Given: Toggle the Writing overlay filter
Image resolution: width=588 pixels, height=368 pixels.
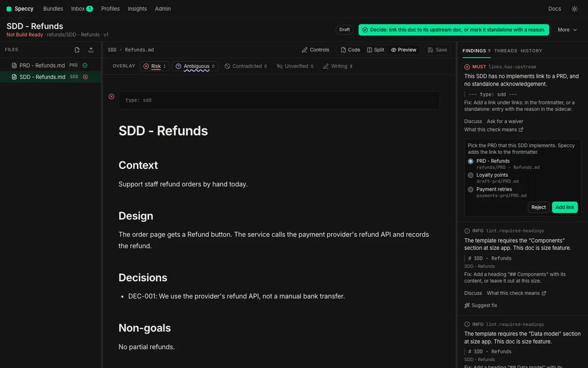Looking at the screenshot, I should tap(338, 66).
